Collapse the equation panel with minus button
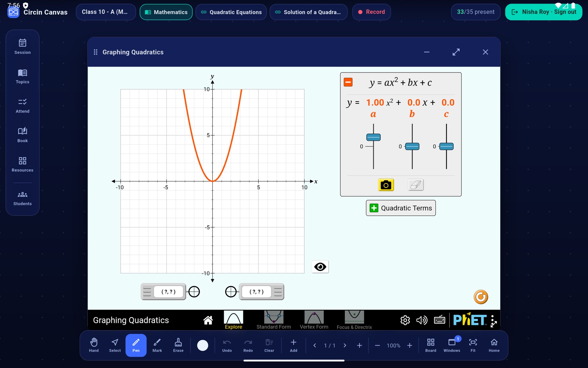The image size is (588, 368). 348,82
